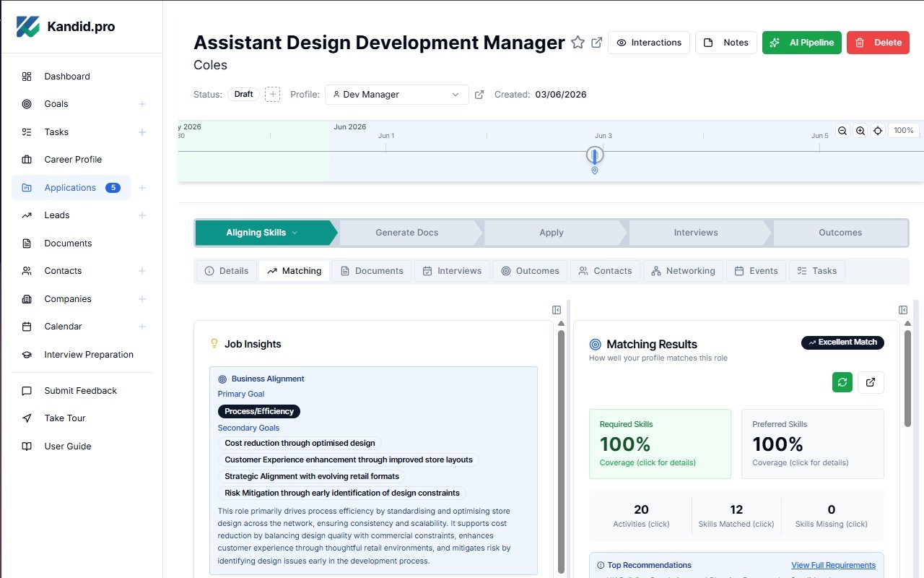
Task: Switch to the Outcomes tab
Action: coord(530,271)
